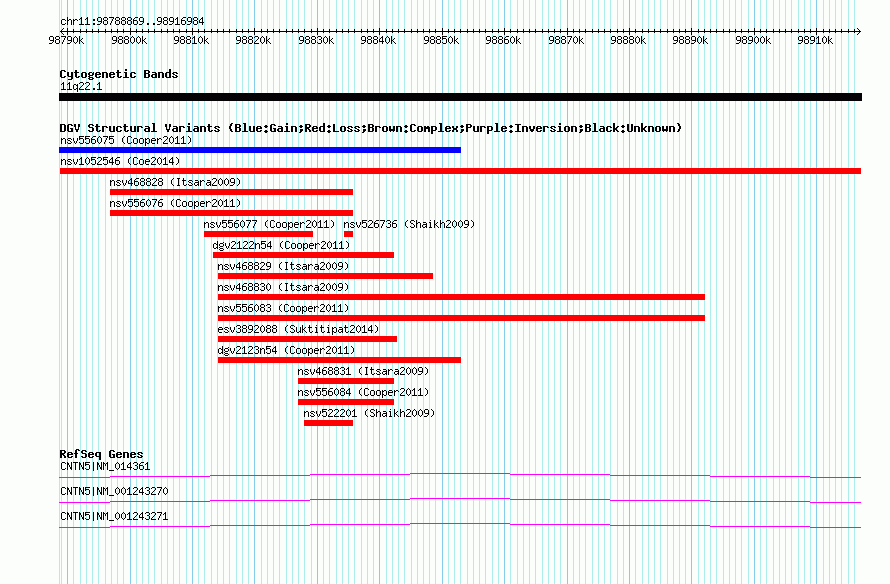Select nsv556077 (Cooper2011) label
890x584 pixels.
269,224
